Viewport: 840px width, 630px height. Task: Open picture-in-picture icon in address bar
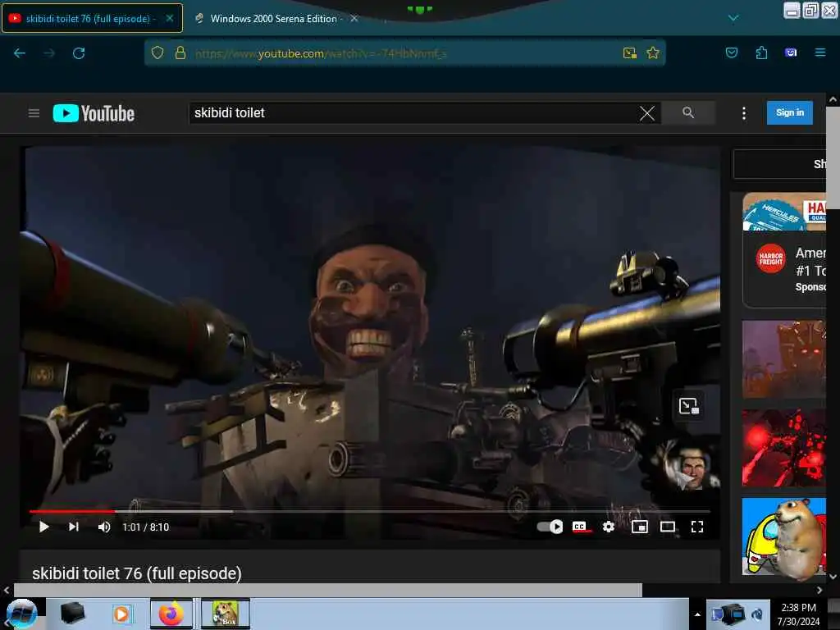[629, 52]
